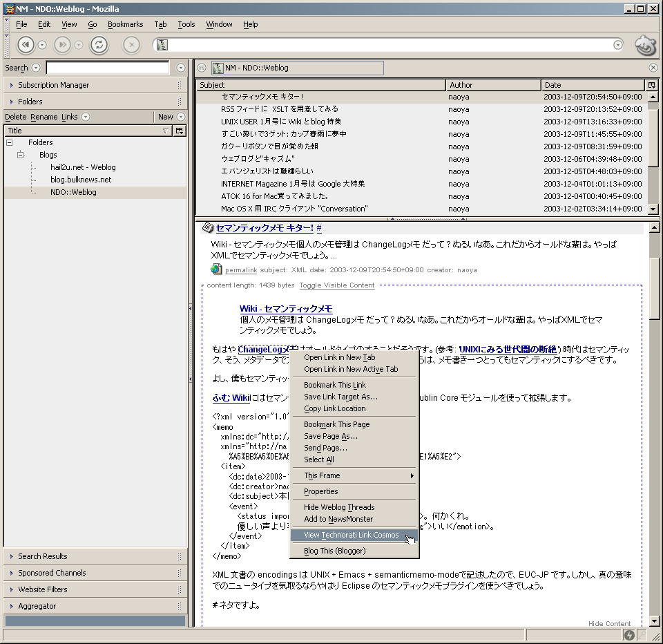Click the Back navigation arrow button
The image size is (663, 644).
click(26, 45)
